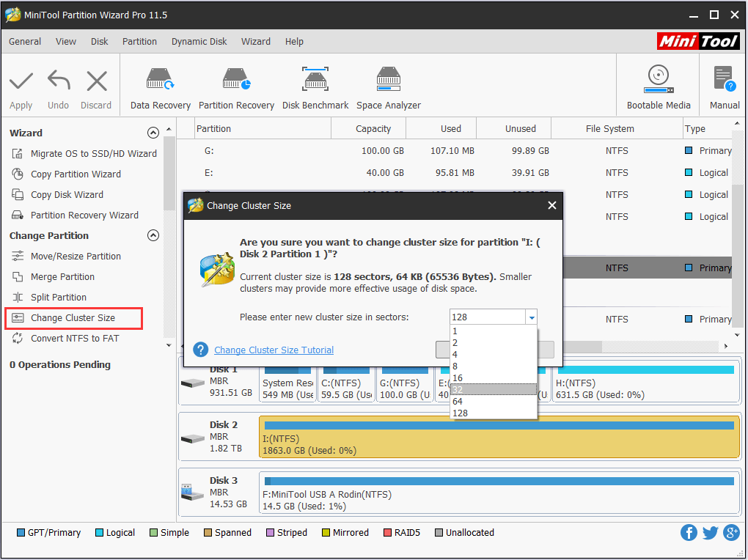Select the F:MiniTool USB partition on Disk 3
The width and height of the screenshot is (748, 560).
tap(499, 493)
